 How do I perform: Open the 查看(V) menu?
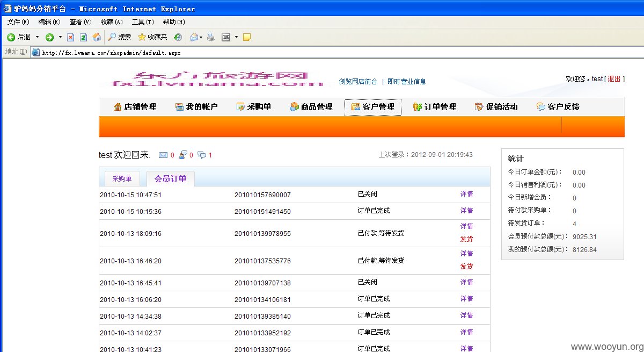[x=80, y=22]
